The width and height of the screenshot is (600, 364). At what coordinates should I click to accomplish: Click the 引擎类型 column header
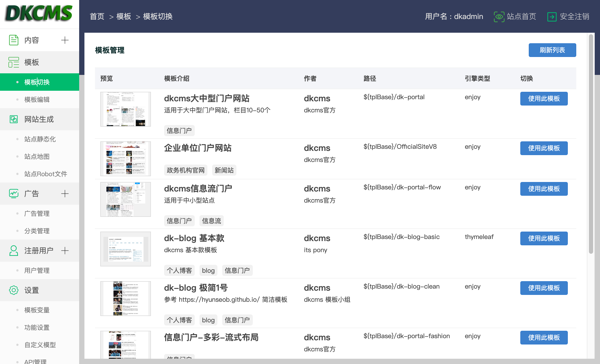(x=477, y=79)
